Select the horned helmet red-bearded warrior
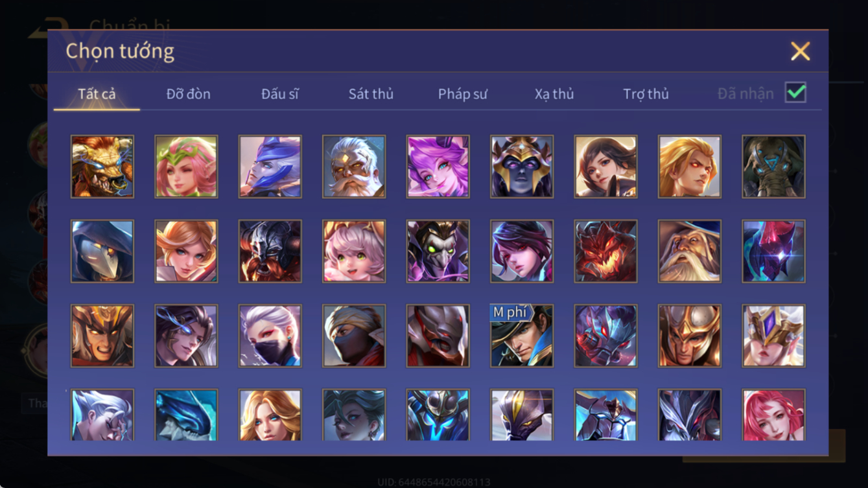This screenshot has width=868, height=488. coord(270,251)
